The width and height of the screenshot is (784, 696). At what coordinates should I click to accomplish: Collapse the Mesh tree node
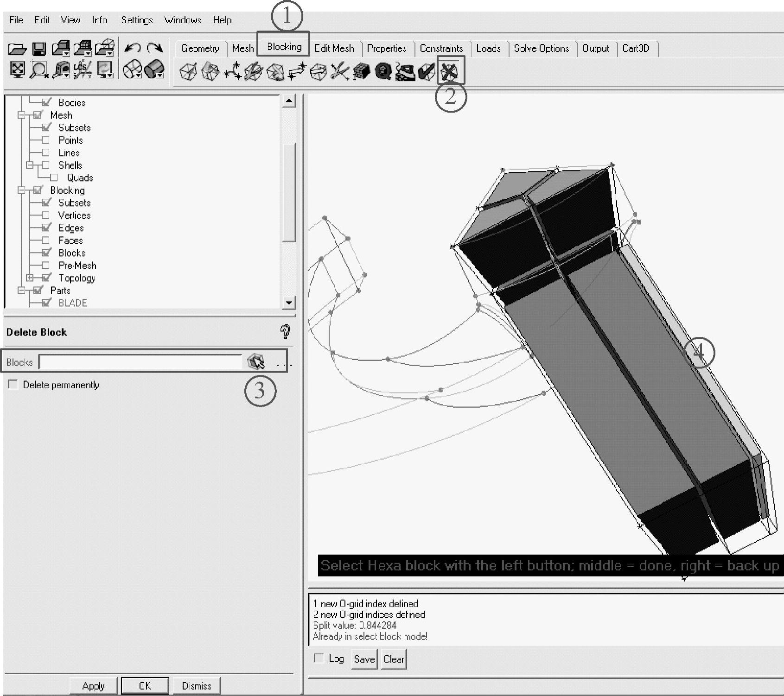pos(21,115)
